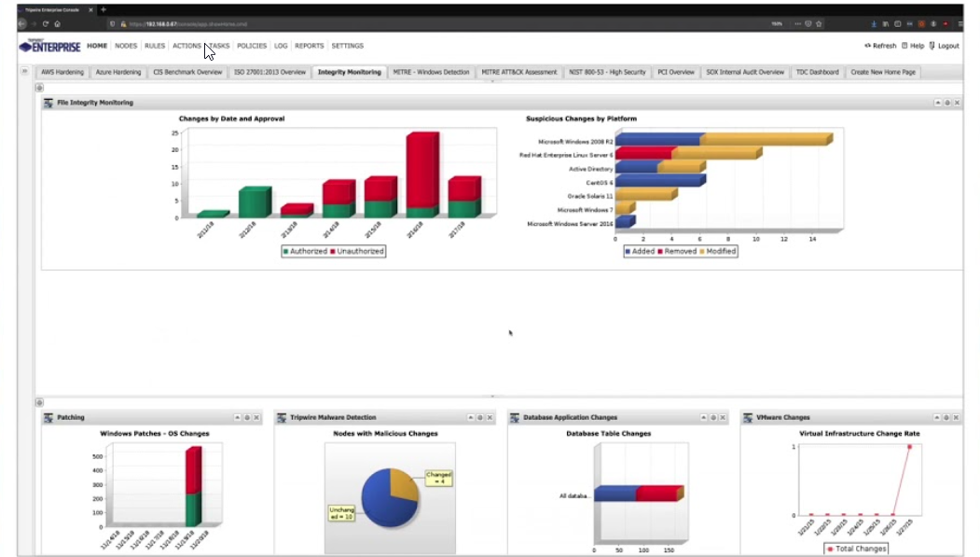Open a new browser tab with the plus icon
The image size is (980, 557).
[104, 9]
